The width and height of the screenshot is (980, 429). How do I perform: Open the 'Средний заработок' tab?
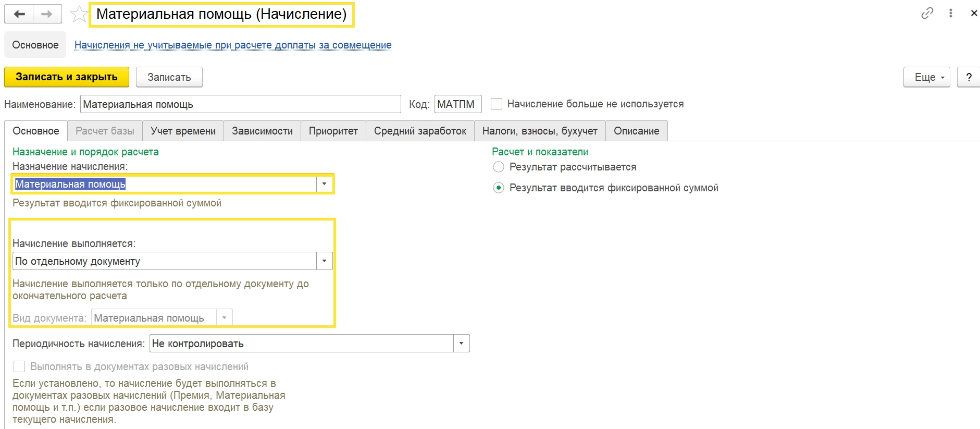point(420,131)
